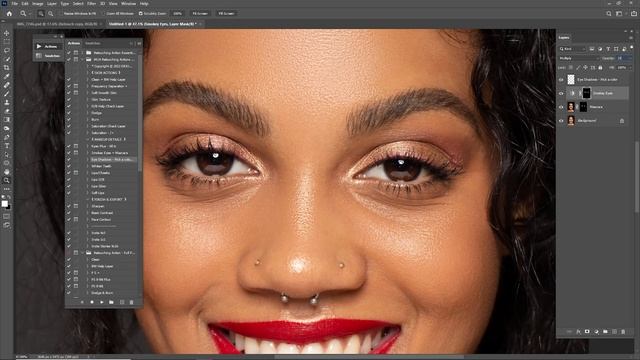Viewport: 640px width, 360px height.
Task: Expand the Soft Smooth Skin action
Action: (x=88, y=93)
